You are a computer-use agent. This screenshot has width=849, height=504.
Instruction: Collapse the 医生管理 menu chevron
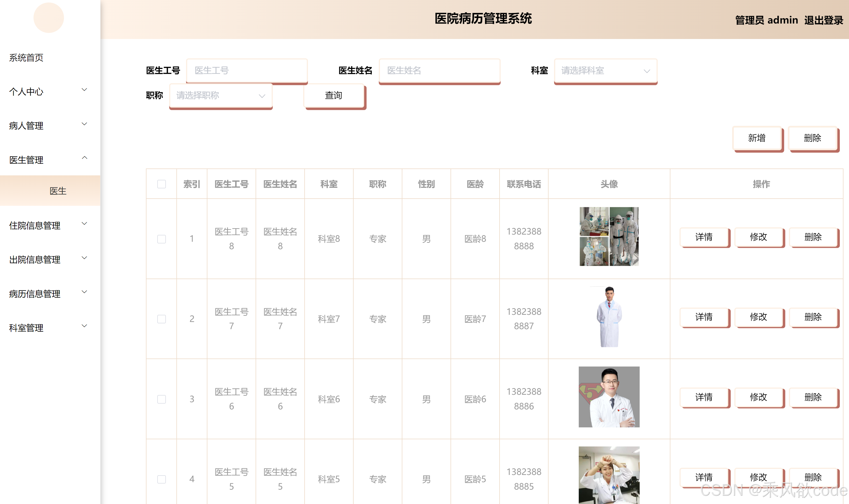tap(84, 158)
